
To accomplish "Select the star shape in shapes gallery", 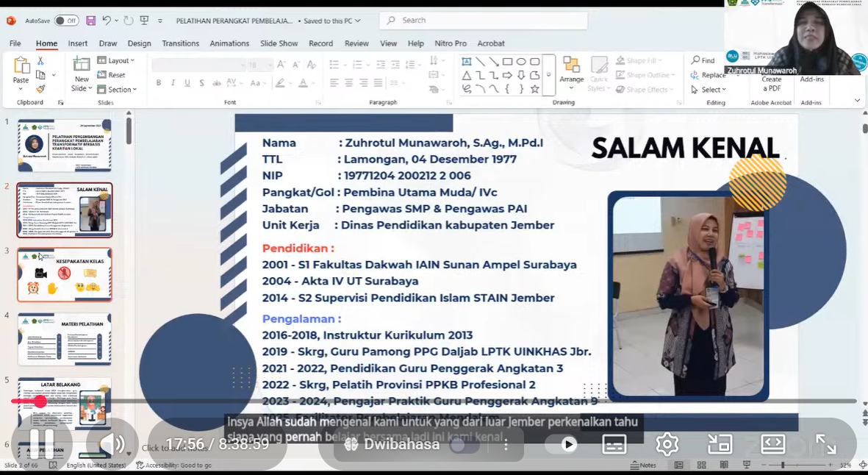I will [x=534, y=89].
